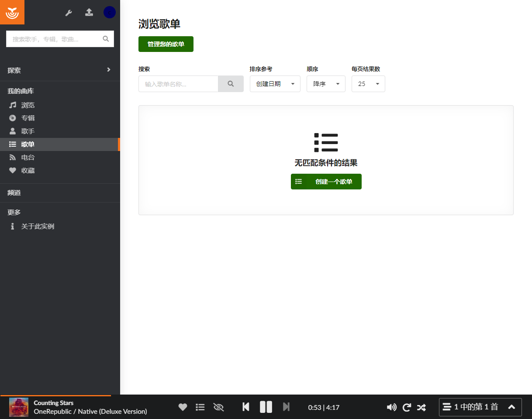
Task: Mute the player volume
Action: click(x=392, y=407)
